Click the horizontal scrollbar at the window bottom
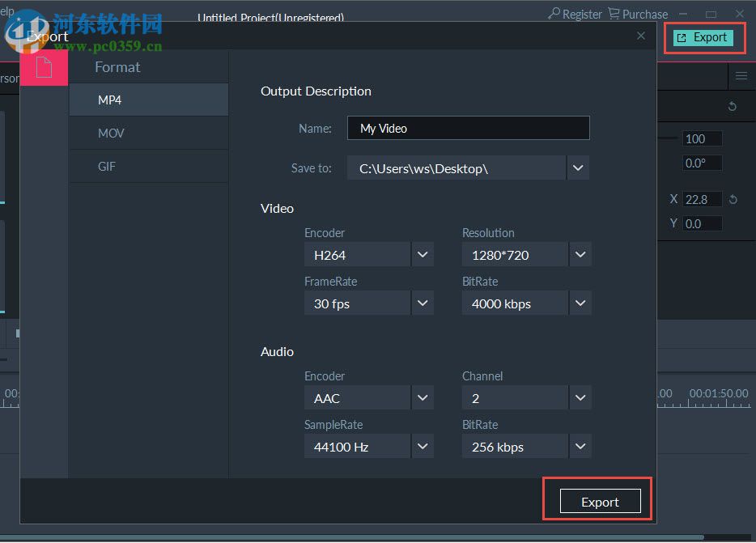756x543 pixels. [352, 537]
